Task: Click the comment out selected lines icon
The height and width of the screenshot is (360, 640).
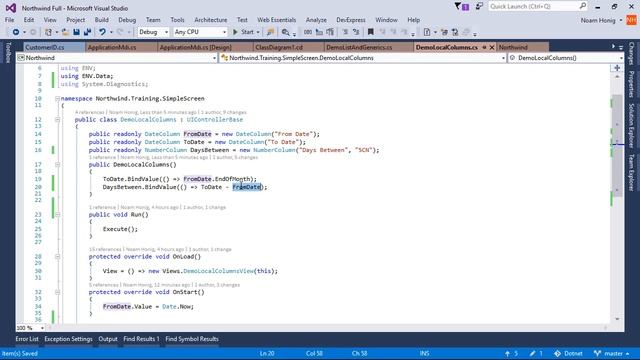Action: [x=345, y=32]
